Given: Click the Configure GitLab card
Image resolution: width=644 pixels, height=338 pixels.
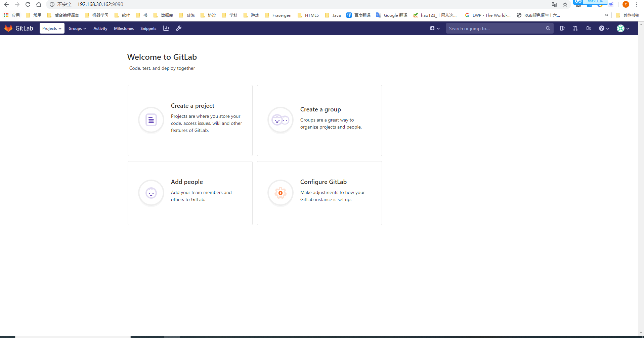Looking at the screenshot, I should (x=319, y=193).
